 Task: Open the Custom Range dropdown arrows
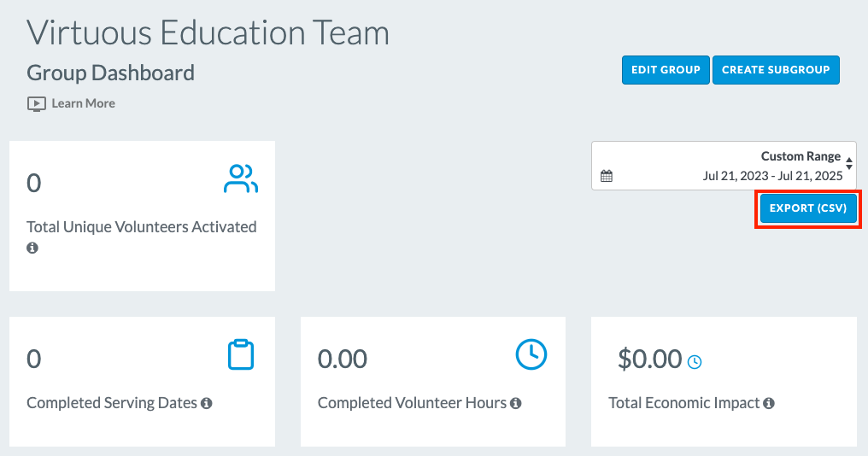(x=848, y=163)
